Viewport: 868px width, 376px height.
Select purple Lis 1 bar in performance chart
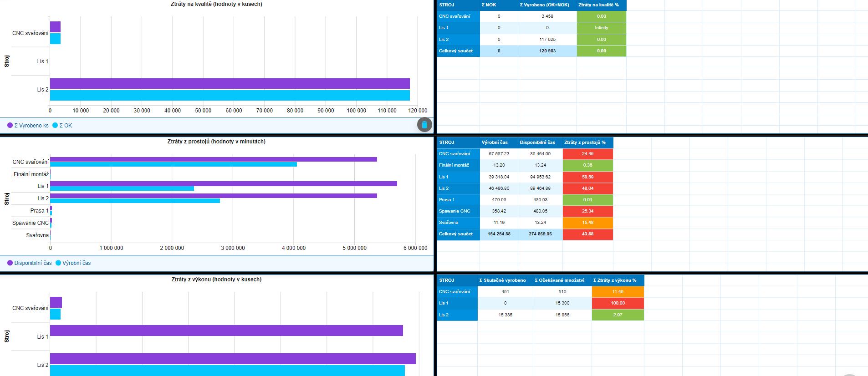[x=226, y=330]
